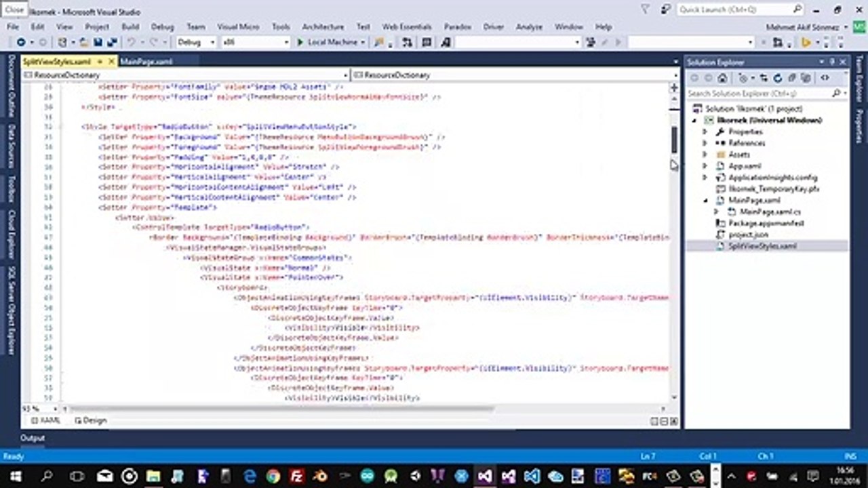Screen dimensions: 868x488
Task: Switch to the Design view tab
Action: [91, 420]
